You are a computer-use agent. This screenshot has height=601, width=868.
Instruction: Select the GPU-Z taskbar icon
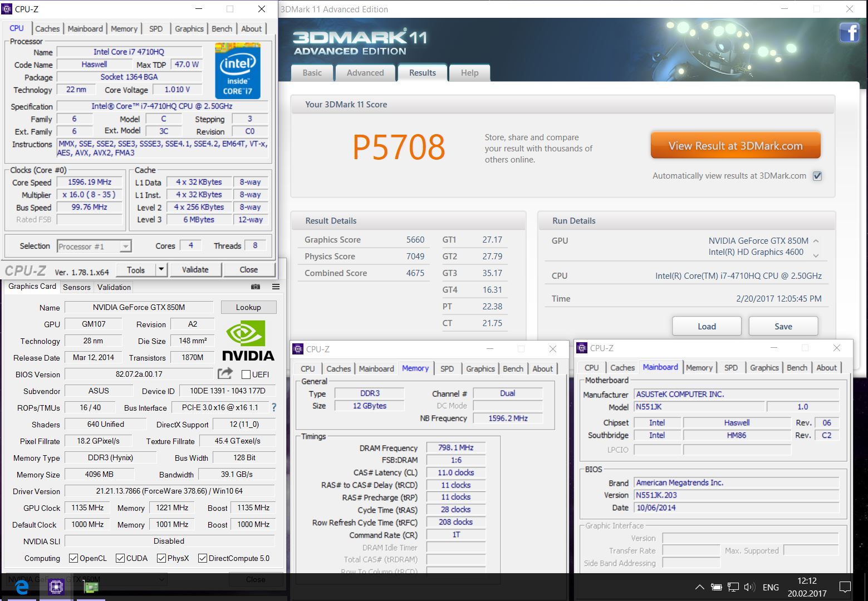pos(90,587)
